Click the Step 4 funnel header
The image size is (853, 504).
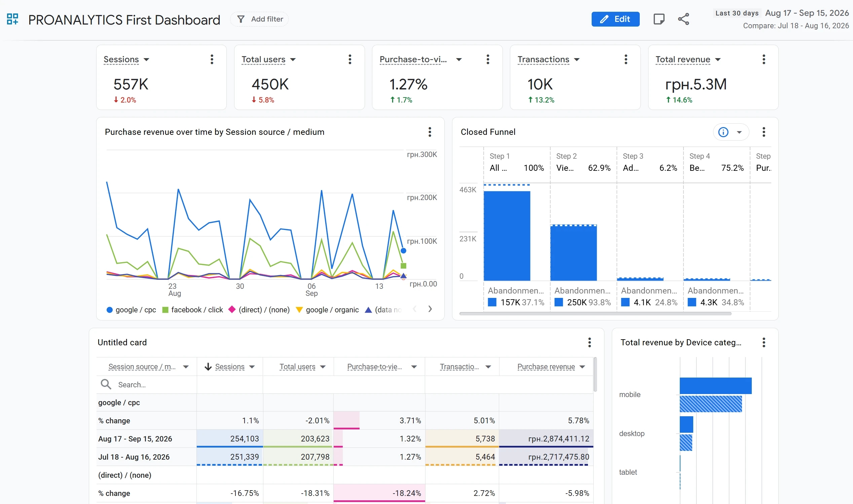(716, 162)
